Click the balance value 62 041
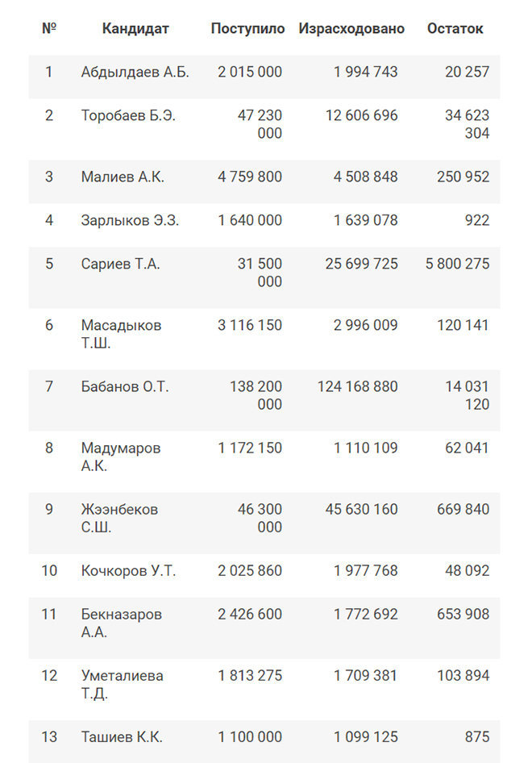Screen dimensions: 532x763 [467, 448]
